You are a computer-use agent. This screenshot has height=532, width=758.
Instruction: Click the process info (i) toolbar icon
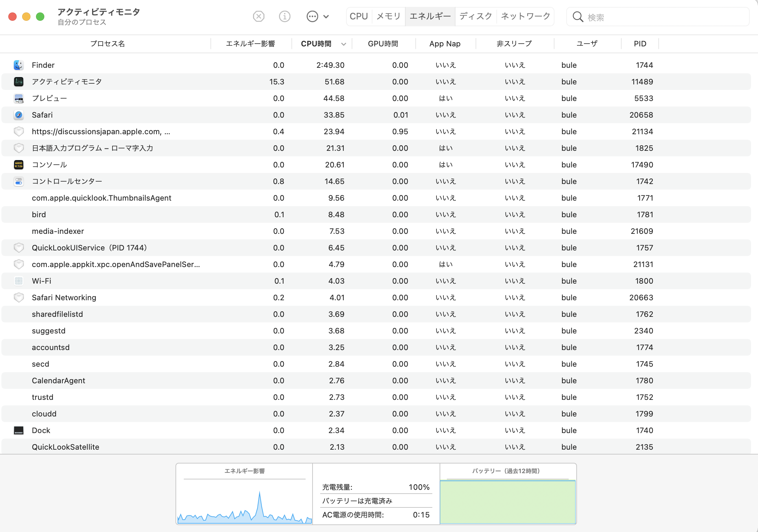285,16
